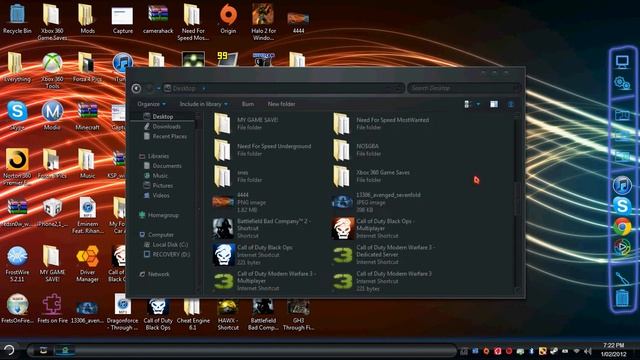640x360 pixels.
Task: Open the FrostWire 5.2.11 desktop icon
Action: pyautogui.click(x=17, y=264)
